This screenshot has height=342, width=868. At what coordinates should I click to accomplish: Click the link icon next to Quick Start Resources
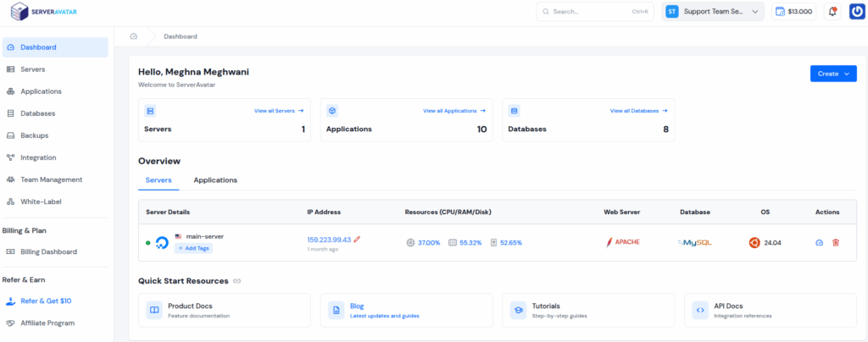(236, 281)
